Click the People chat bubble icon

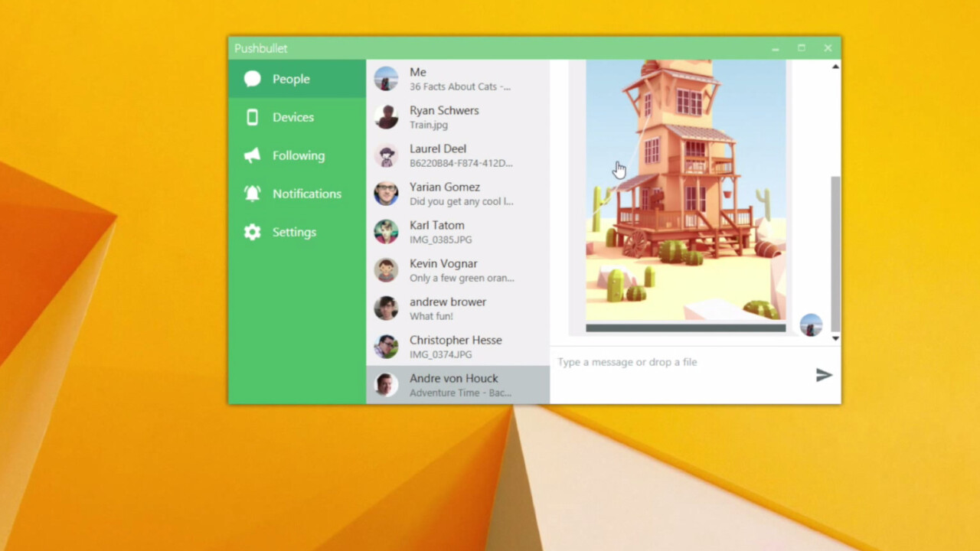coord(253,79)
